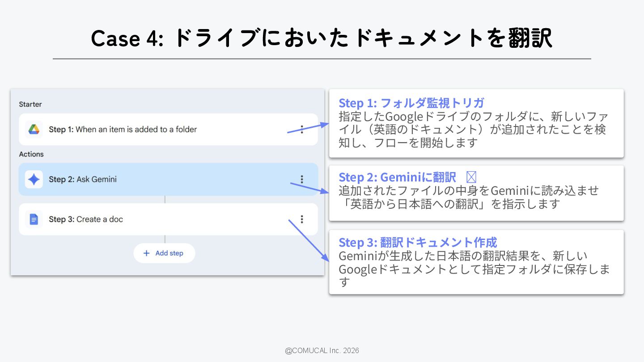
Task: Click the heading 'Step 3: 翻訳ドキュメント作成'
Action: pyautogui.click(x=418, y=242)
